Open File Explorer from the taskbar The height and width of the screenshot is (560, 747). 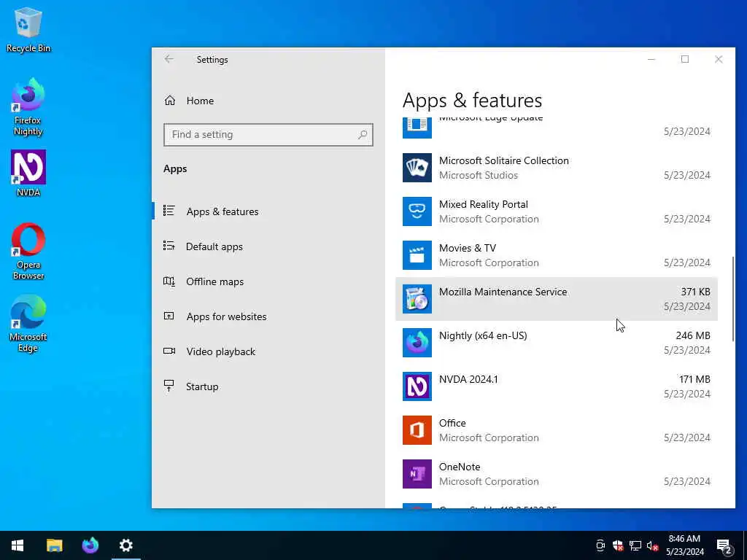click(x=54, y=545)
